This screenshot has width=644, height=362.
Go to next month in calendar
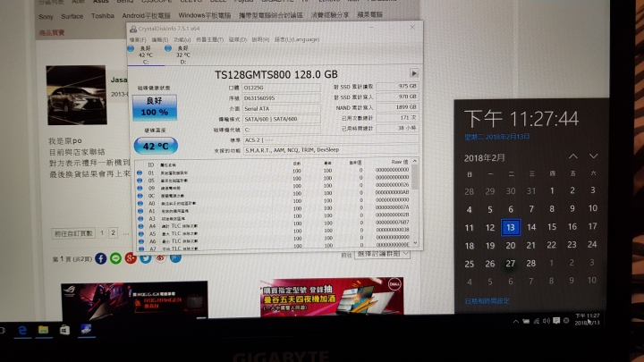pos(594,156)
